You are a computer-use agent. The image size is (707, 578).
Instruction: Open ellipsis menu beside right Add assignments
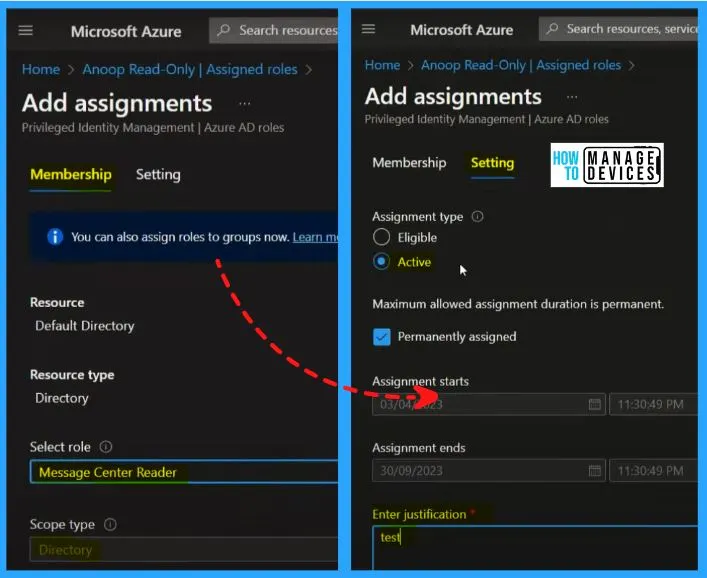click(x=572, y=97)
